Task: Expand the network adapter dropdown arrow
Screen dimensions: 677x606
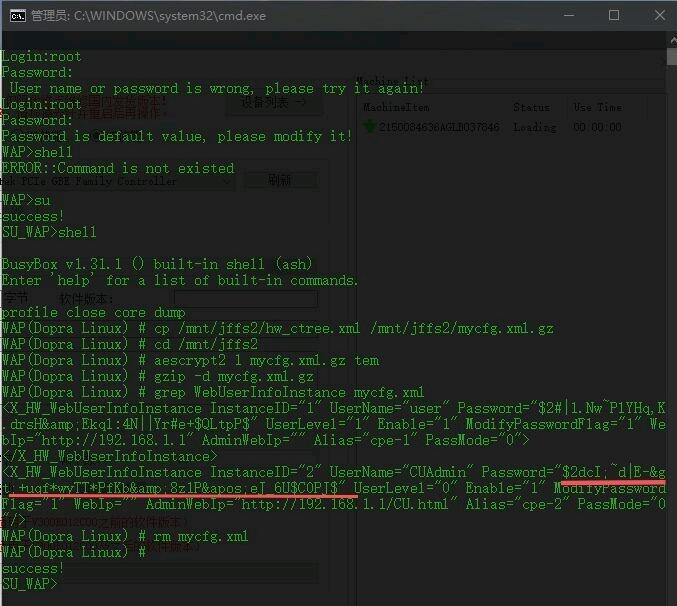Action: tap(226, 182)
